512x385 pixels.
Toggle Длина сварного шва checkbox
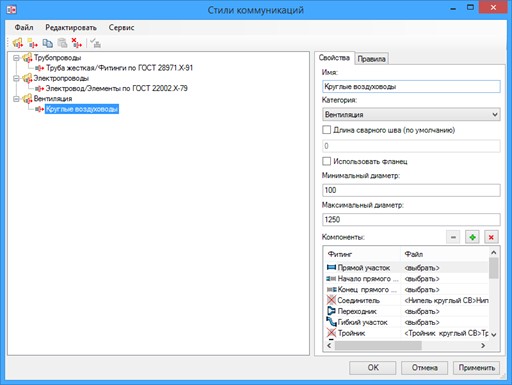click(327, 130)
